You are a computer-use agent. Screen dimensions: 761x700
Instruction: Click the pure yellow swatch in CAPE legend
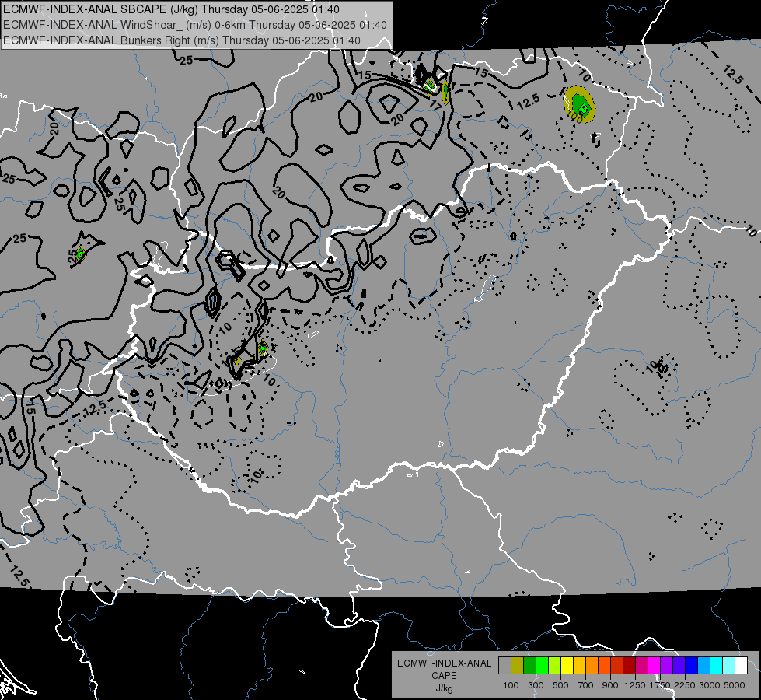567,666
